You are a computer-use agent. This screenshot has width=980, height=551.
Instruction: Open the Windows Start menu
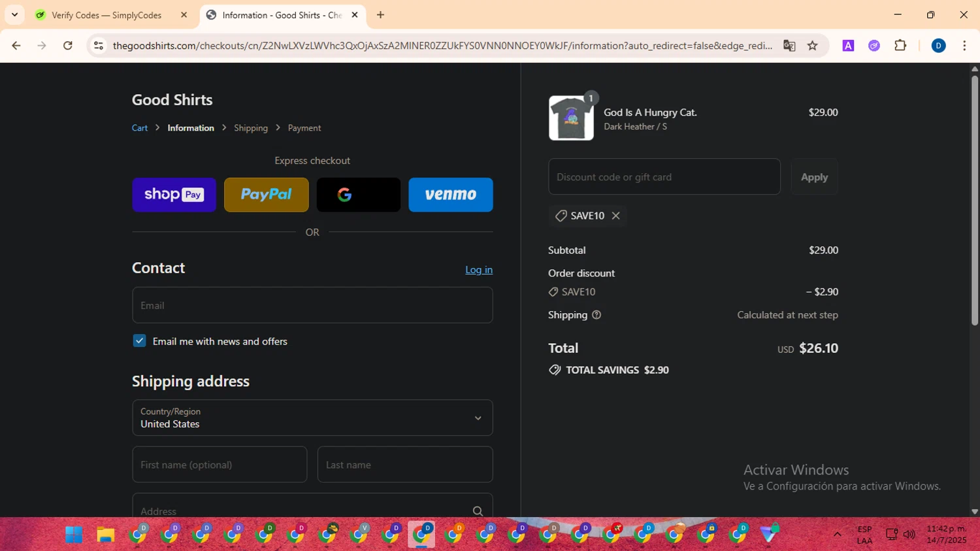[x=74, y=535]
